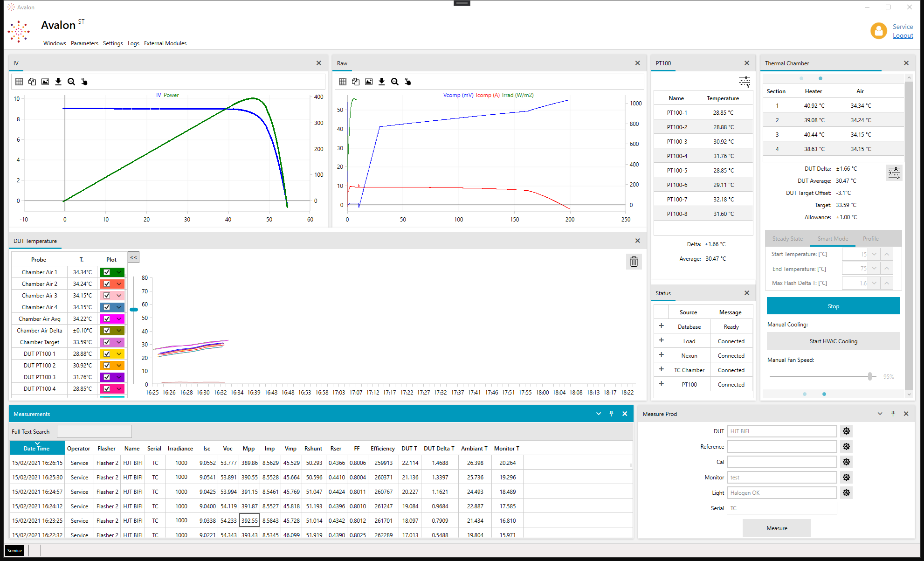This screenshot has width=924, height=561.
Task: Click the DUT Temperature vertical scale slider
Action: pyautogui.click(x=134, y=310)
